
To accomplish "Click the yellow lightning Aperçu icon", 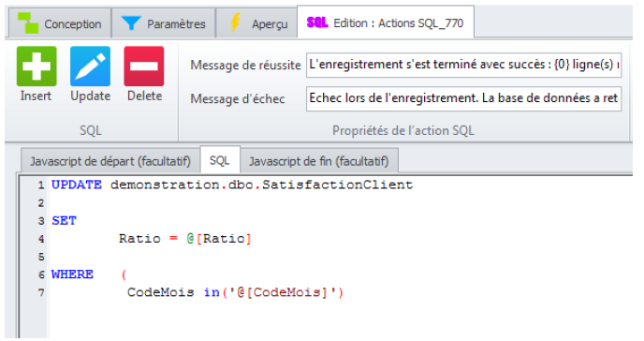I will 235,22.
